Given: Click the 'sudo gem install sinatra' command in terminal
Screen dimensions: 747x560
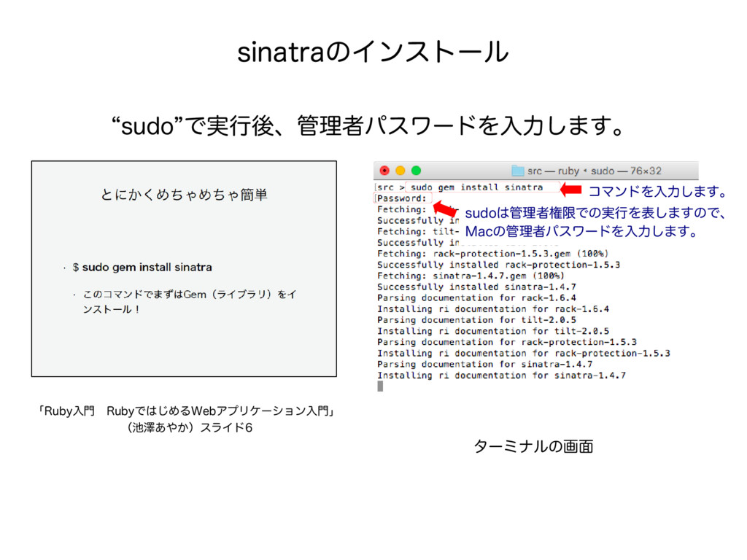Looking at the screenshot, I should 477,187.
